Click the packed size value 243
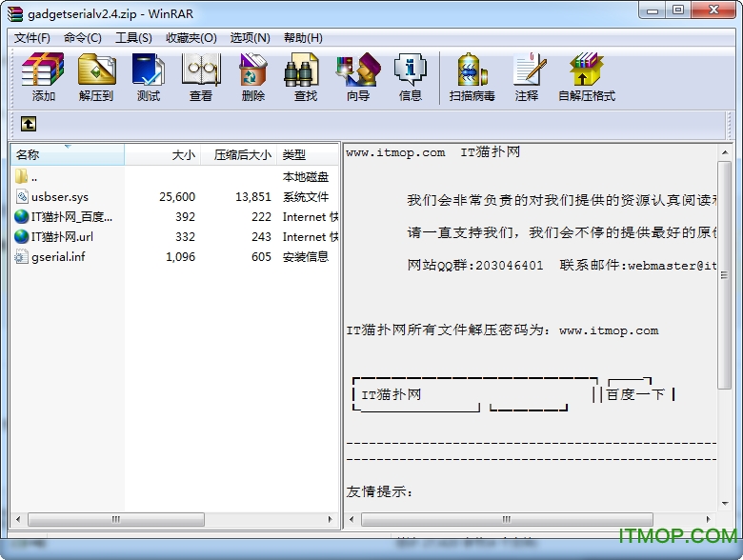The height and width of the screenshot is (560, 743). (261, 236)
